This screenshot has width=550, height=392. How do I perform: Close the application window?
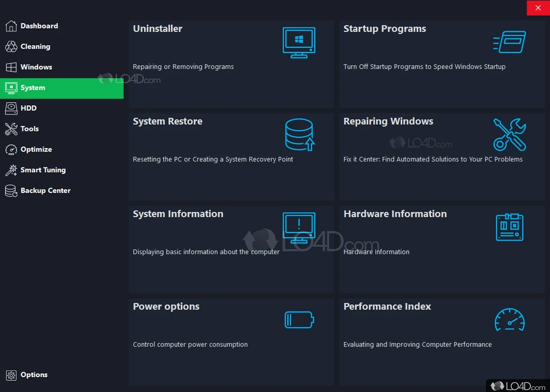point(538,8)
